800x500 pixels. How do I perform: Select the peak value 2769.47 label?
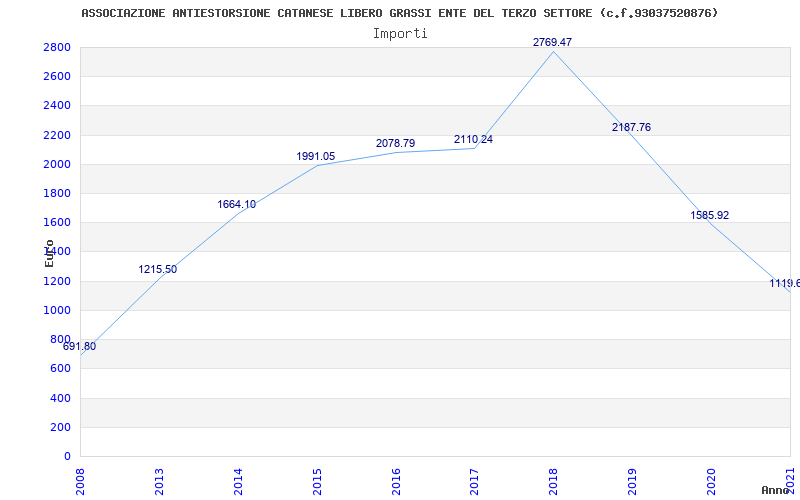pyautogui.click(x=553, y=42)
